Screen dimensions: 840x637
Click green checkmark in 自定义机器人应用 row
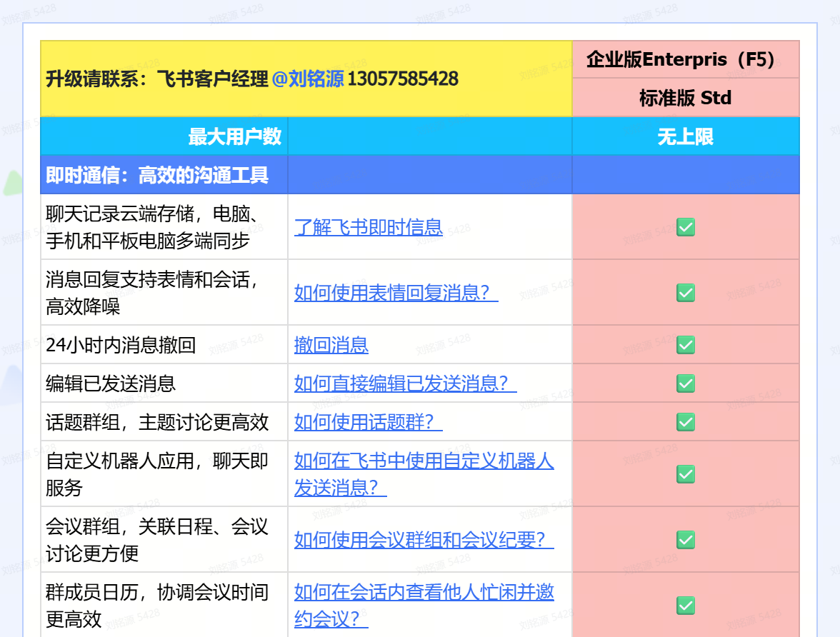click(x=686, y=474)
